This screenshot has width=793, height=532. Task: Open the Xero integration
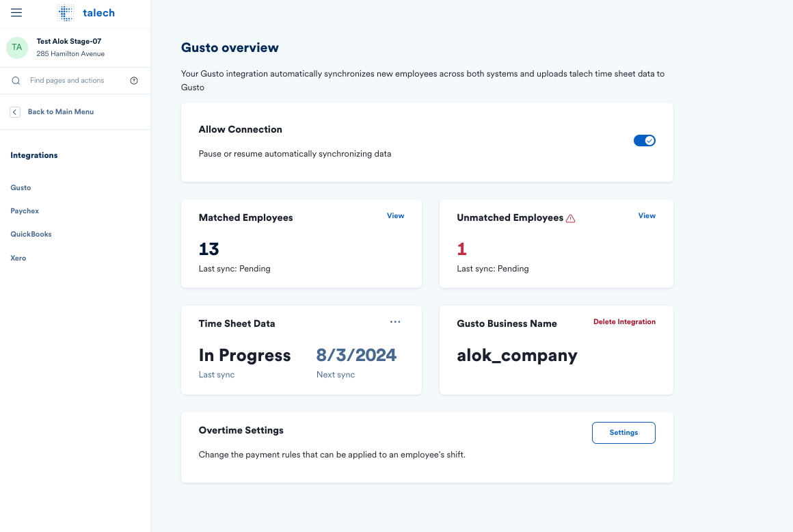click(x=18, y=258)
